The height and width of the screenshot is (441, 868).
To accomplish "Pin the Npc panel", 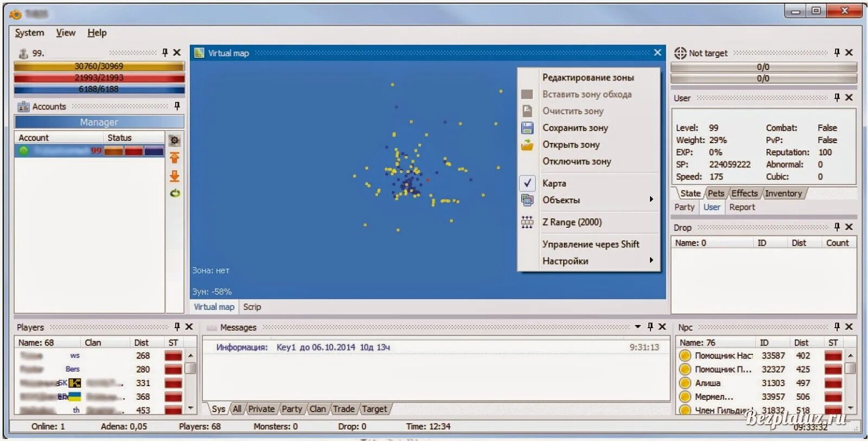I will [x=837, y=327].
